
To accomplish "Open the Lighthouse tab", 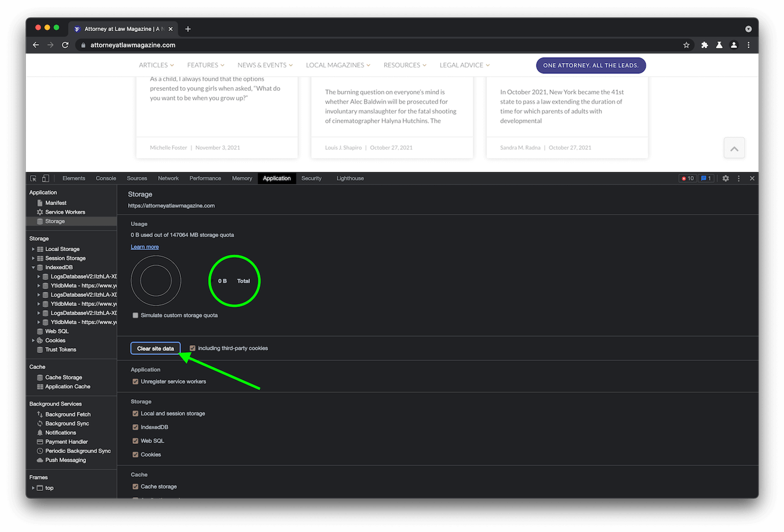I will click(350, 178).
